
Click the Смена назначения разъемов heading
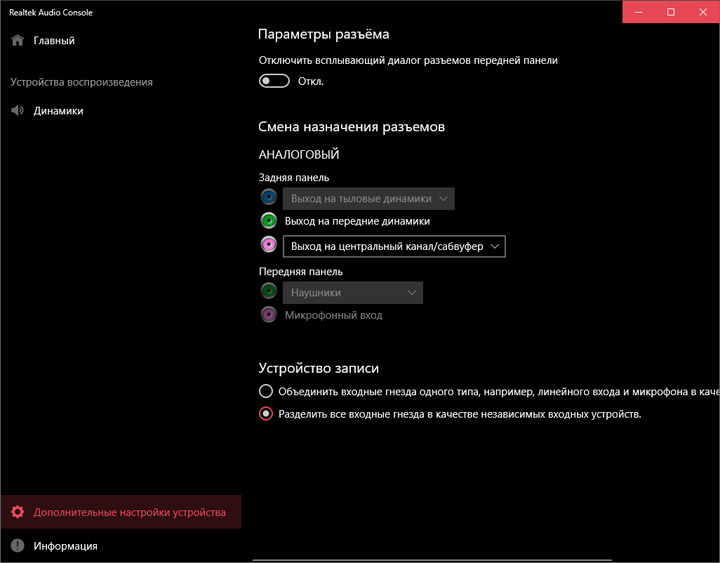(x=351, y=127)
